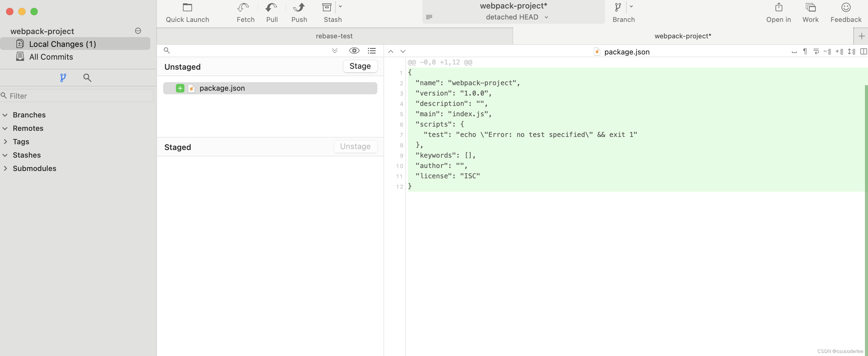Open Quick Launch
This screenshot has height=356, width=868.
[187, 12]
